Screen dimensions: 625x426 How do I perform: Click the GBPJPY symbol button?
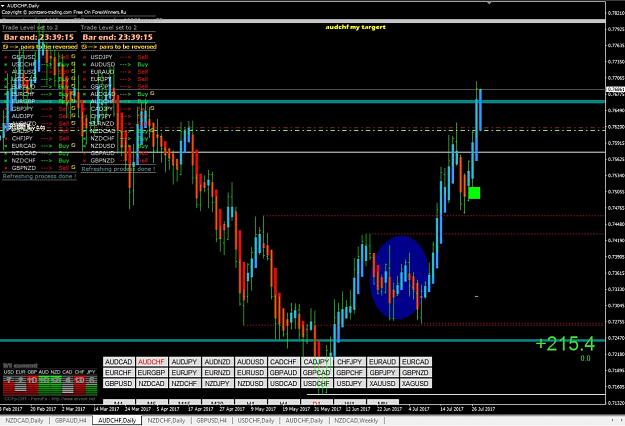(383, 373)
